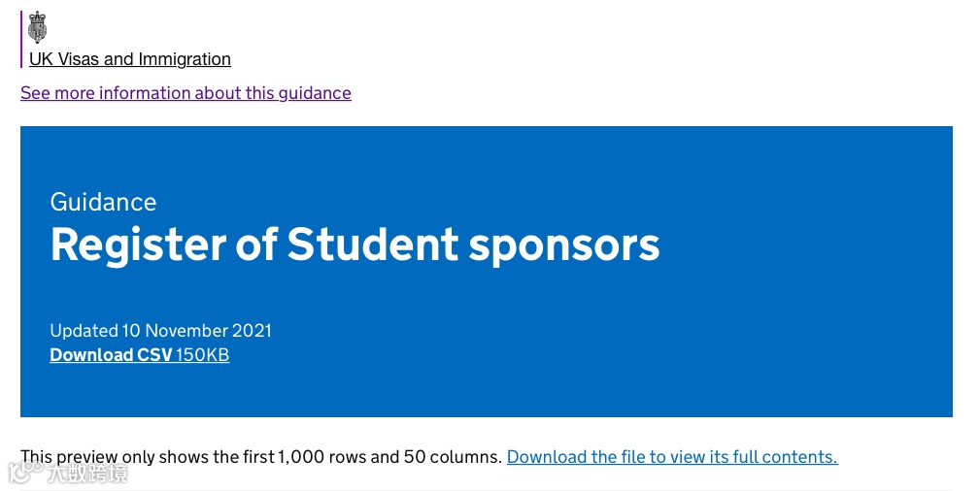Click the 150KB file size text
Viewport: 980px width, 491px height.
click(203, 355)
